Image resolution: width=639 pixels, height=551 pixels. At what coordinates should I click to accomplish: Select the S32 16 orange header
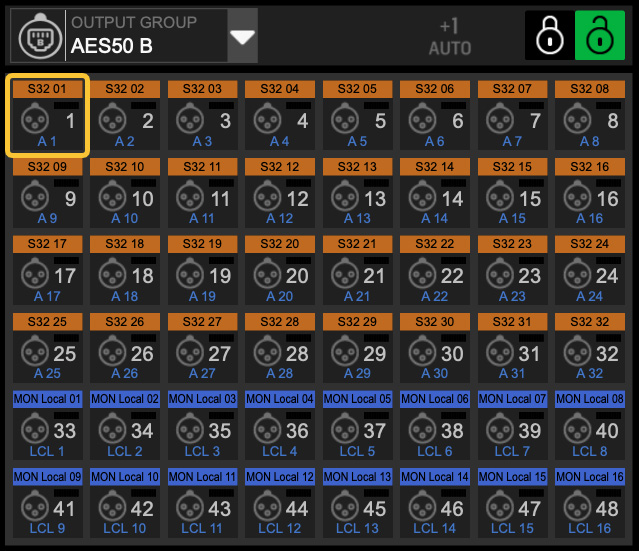pyautogui.click(x=590, y=167)
